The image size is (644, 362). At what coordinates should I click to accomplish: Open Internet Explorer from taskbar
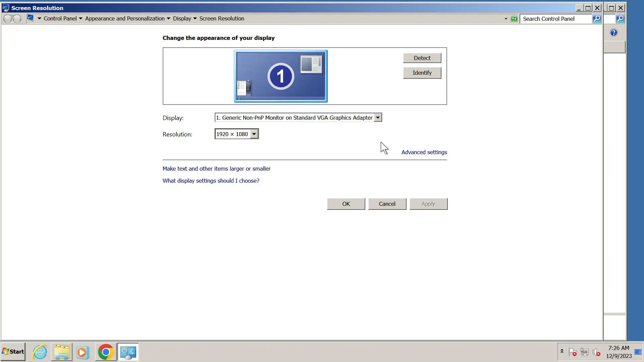point(40,352)
